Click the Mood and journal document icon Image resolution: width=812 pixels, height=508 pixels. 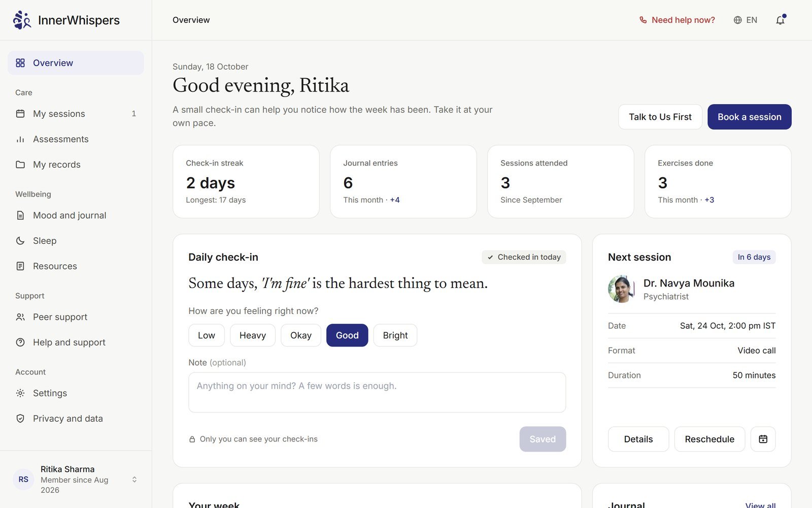tap(20, 215)
